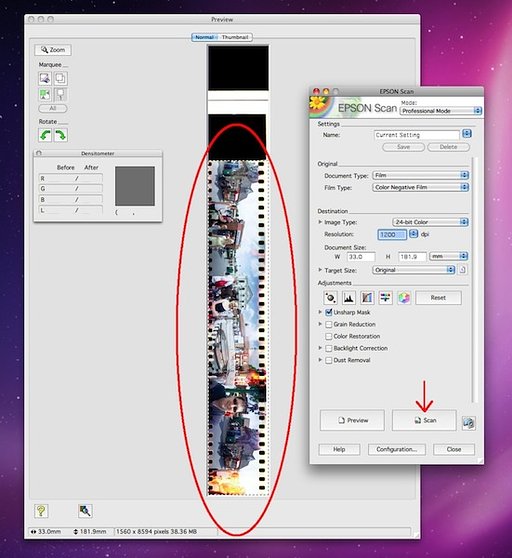Click the Close button in EPSON Scan
Viewport: 512px width, 558px height.
[x=454, y=449]
